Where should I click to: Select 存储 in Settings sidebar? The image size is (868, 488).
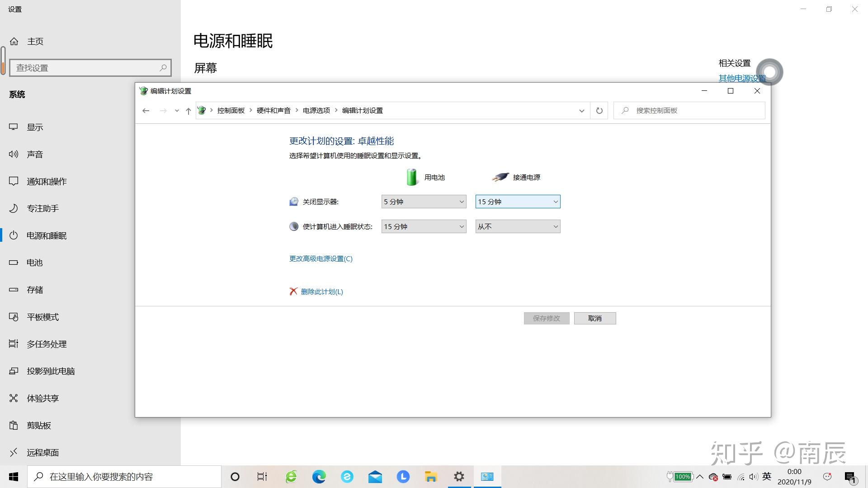tap(90, 290)
